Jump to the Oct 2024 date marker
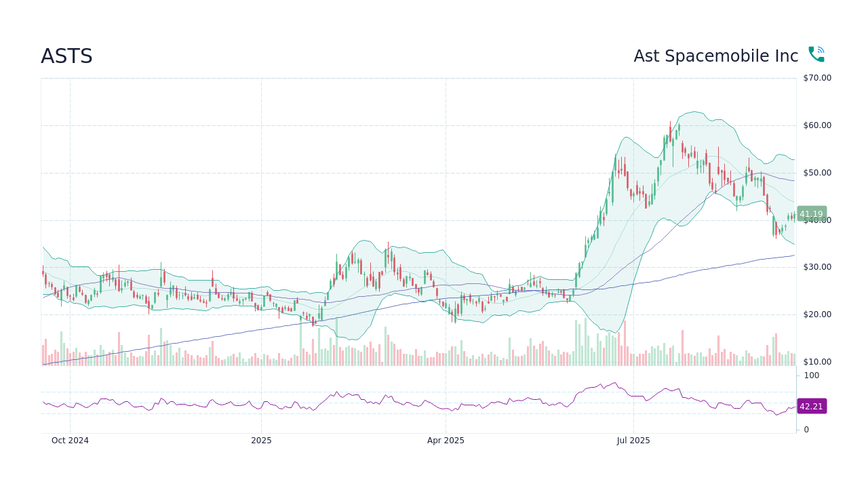 (70, 441)
